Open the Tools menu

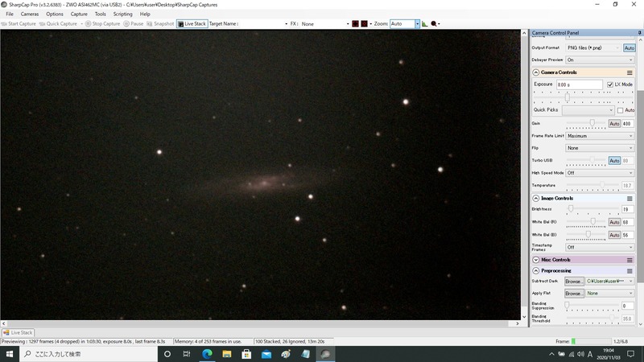(x=100, y=14)
